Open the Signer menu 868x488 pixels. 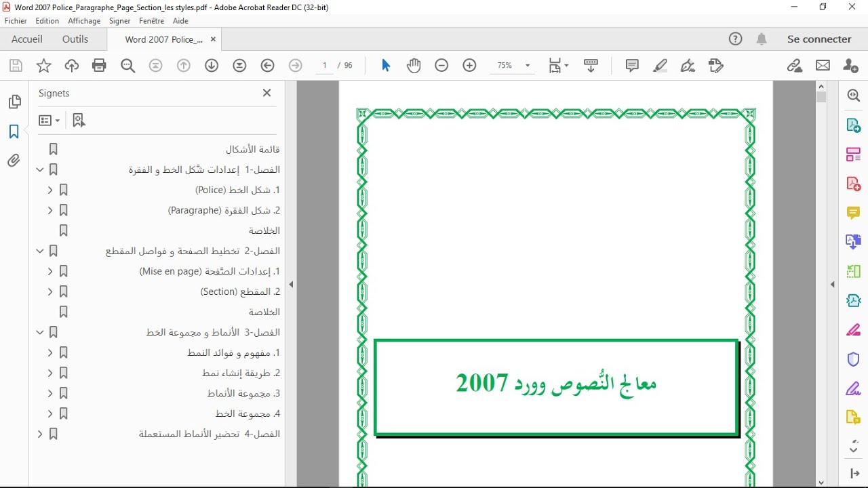(x=120, y=21)
